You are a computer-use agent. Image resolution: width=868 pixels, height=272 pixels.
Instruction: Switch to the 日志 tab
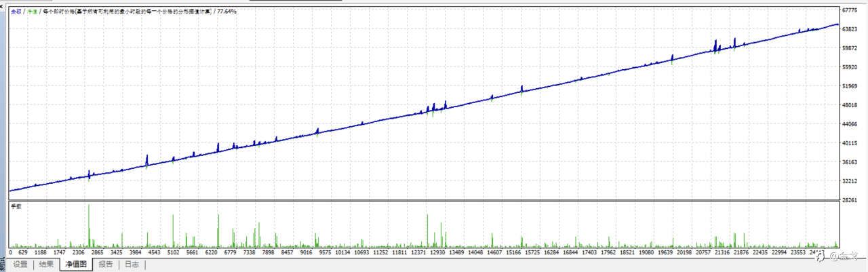click(x=132, y=265)
